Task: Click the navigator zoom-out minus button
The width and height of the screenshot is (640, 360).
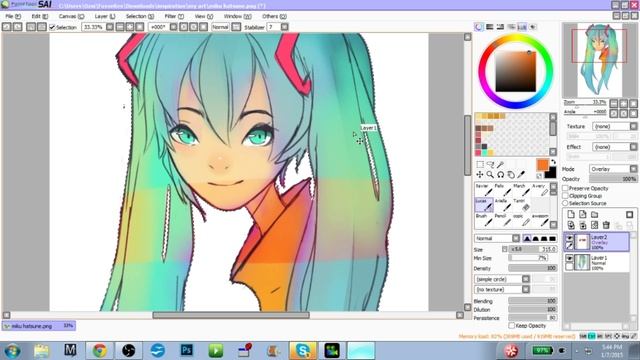Action: [613, 104]
